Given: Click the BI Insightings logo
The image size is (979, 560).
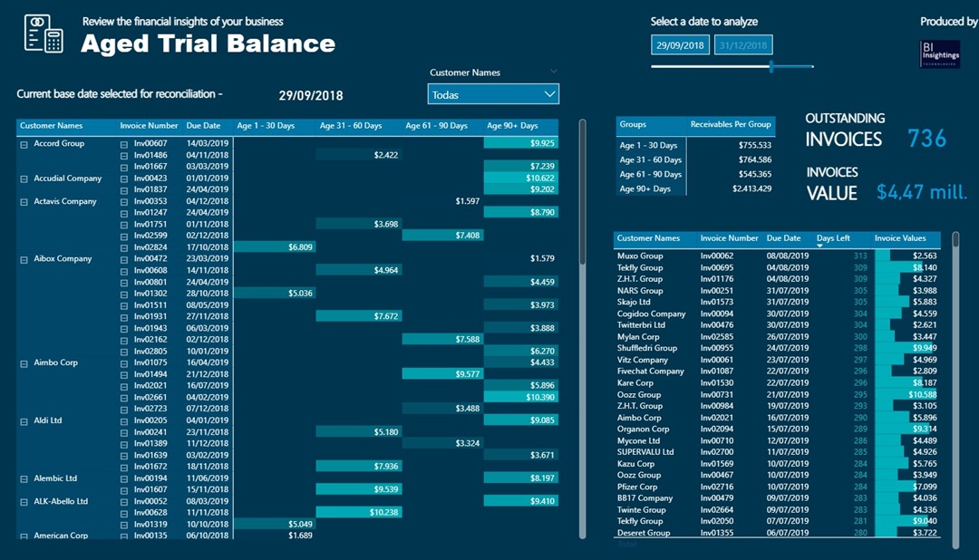Looking at the screenshot, I should tap(939, 53).
